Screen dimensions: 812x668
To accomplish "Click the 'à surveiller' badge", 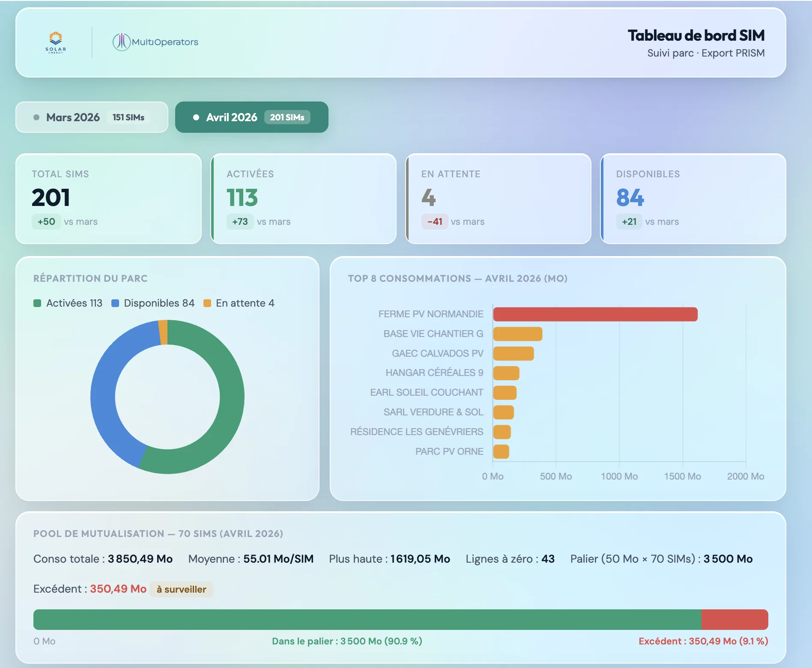I will coord(182,589).
